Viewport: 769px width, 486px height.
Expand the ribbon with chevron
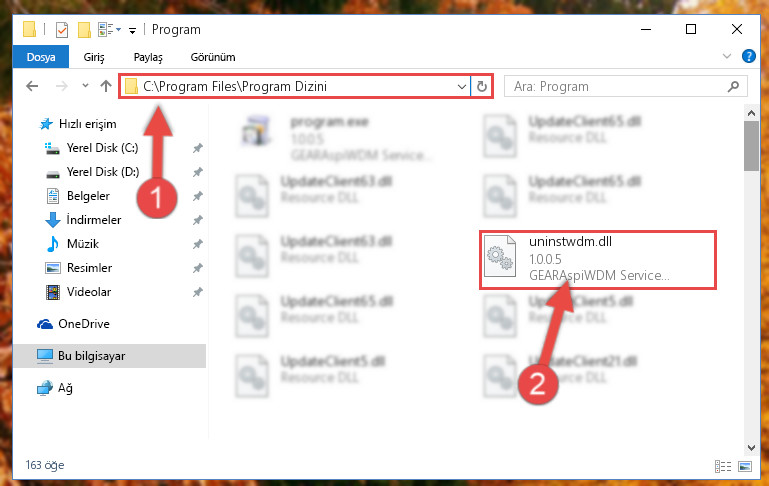727,56
